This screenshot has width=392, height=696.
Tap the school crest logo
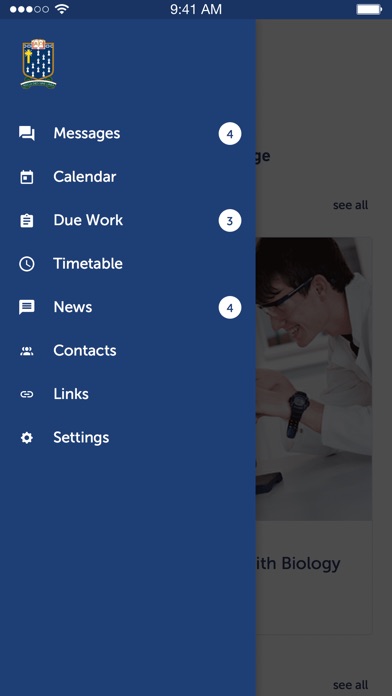click(38, 64)
